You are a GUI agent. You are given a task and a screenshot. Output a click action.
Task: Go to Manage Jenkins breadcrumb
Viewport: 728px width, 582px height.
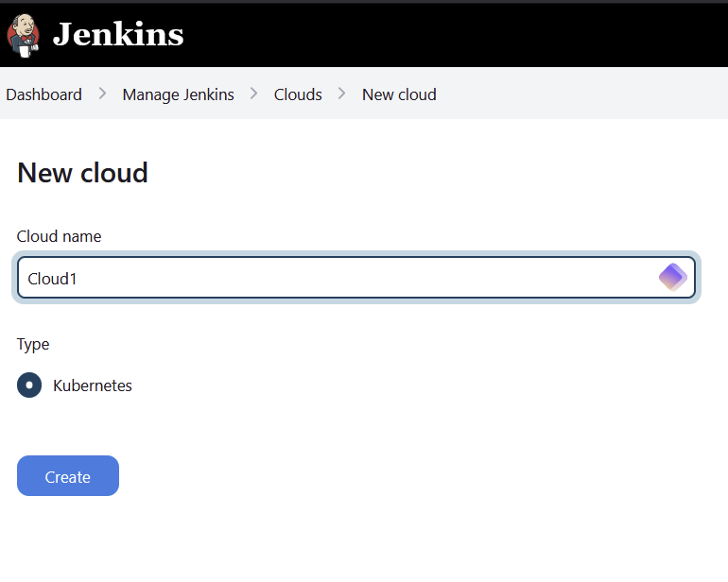(178, 94)
